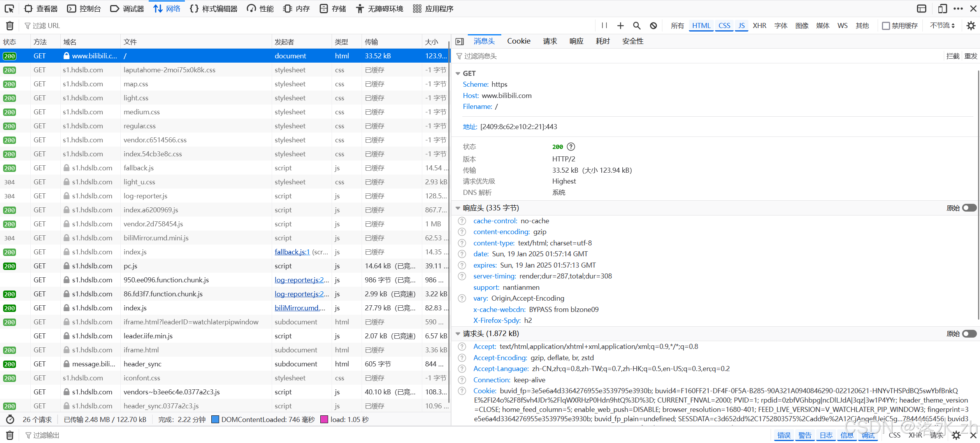Open the Debugger (调试器) tab

point(127,9)
